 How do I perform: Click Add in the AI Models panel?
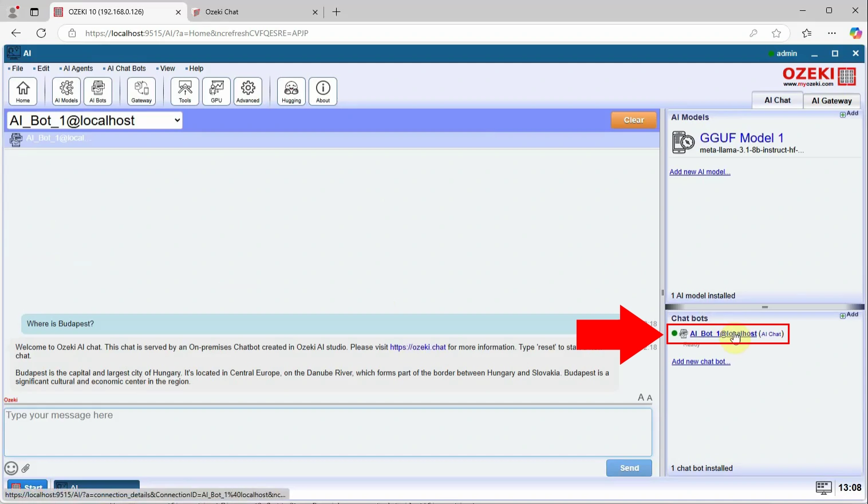click(849, 113)
